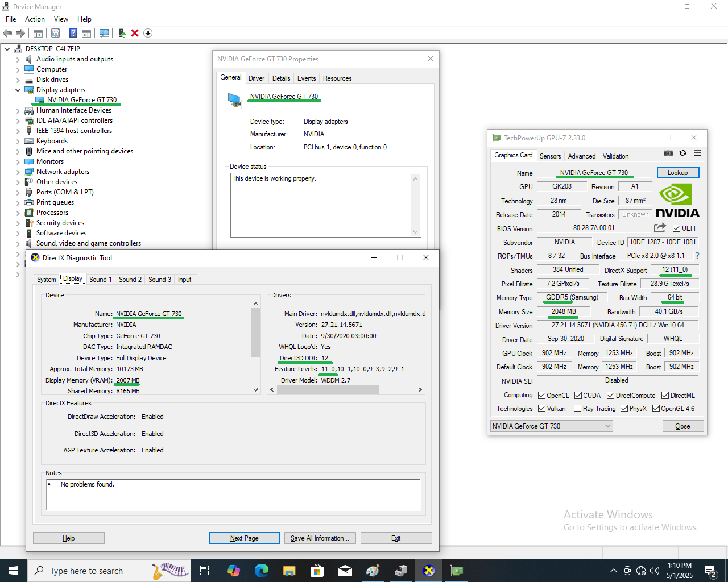Open the GPU-Z hamburger menu
728x582 pixels.
coord(697,153)
